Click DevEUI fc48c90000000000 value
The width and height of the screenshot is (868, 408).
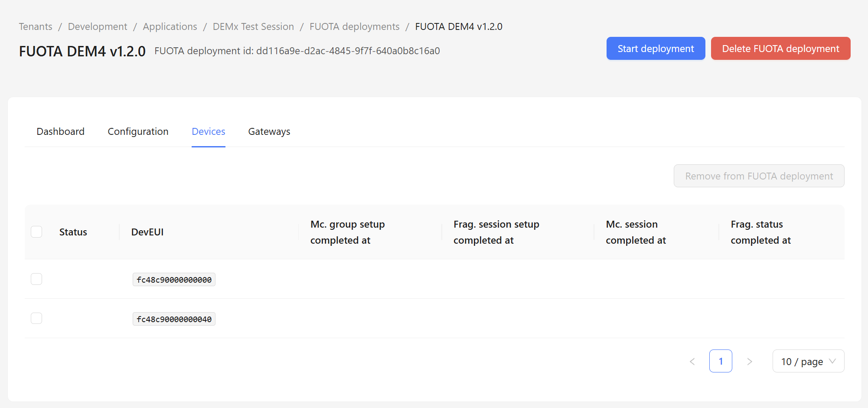coord(174,280)
